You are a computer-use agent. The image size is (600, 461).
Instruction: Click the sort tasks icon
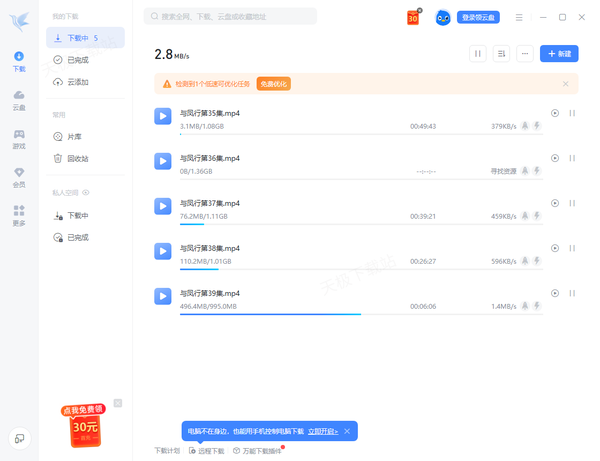point(501,54)
